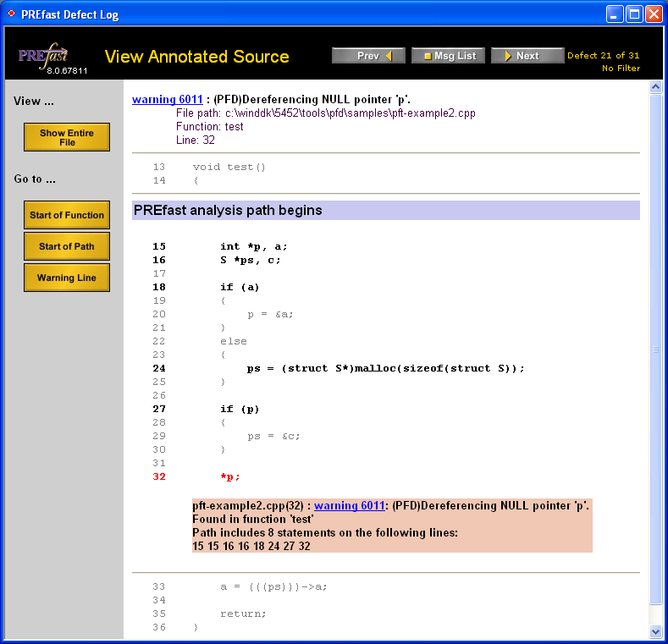Click the 'Line: 32' text
Screen dimensions: 668x644
pos(195,140)
